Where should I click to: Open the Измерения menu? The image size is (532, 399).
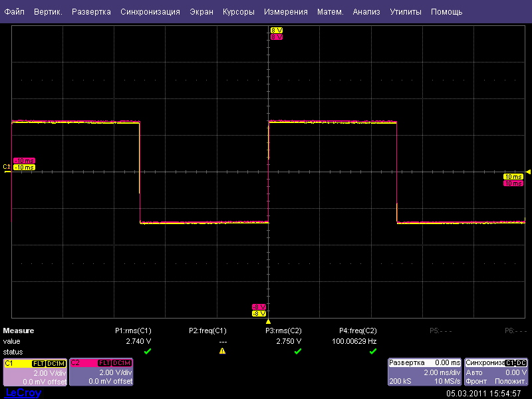pyautogui.click(x=285, y=12)
